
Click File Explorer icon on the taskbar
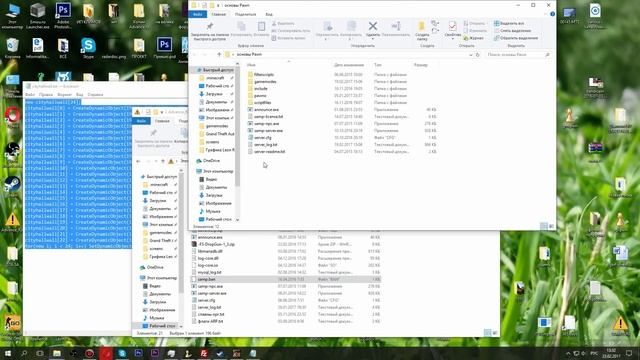[57, 353]
